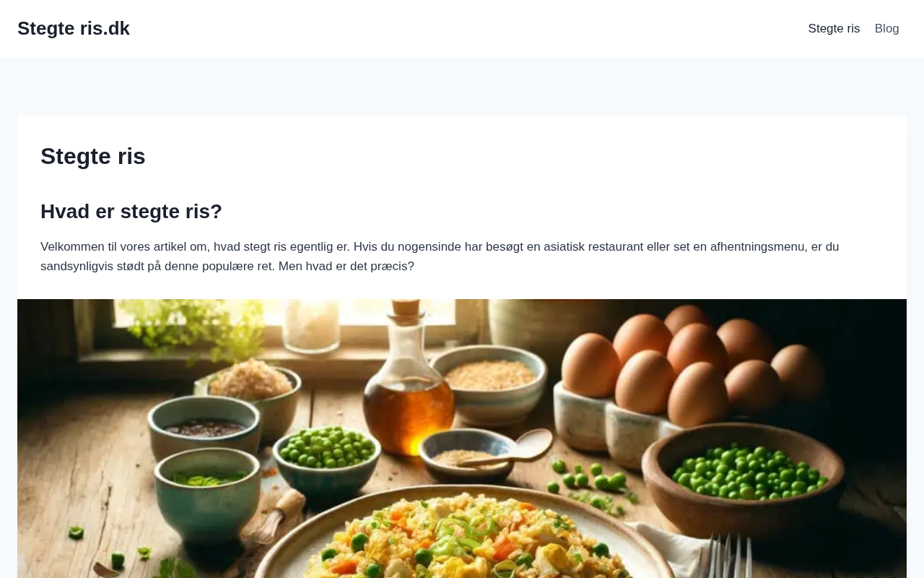
Task: Go to the Blog navigation item
Action: [x=886, y=29]
